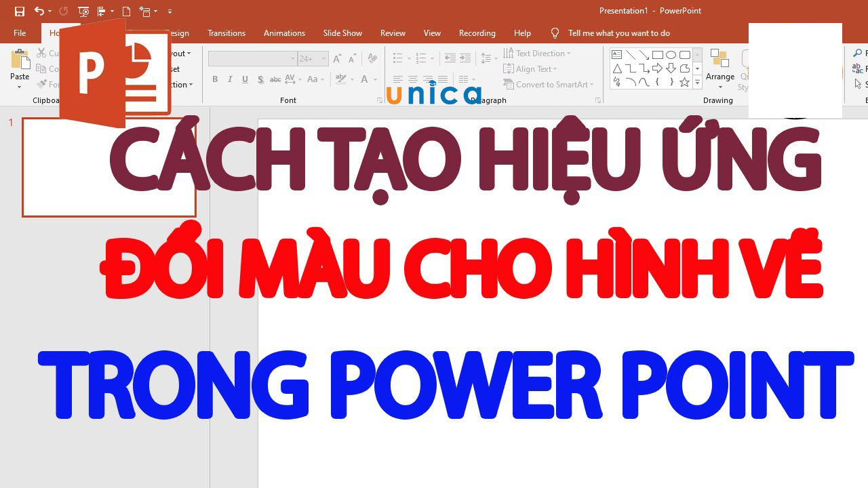The image size is (868, 488).
Task: Decrease the font size
Action: point(352,59)
